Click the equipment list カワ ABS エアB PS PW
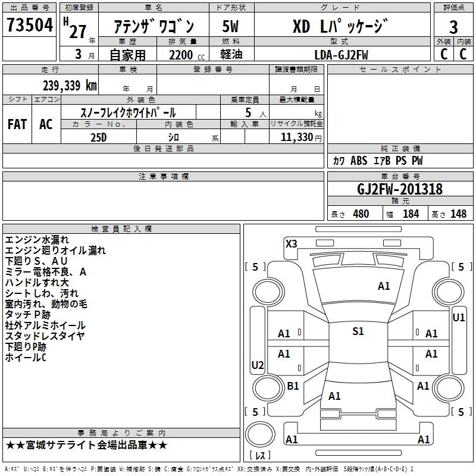The width and height of the screenshot is (476, 476). (x=378, y=161)
